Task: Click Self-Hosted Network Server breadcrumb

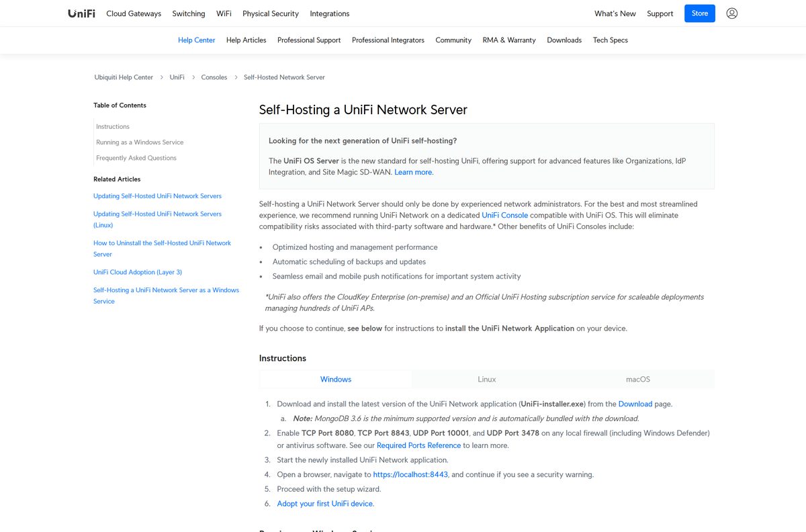Action: pyautogui.click(x=284, y=77)
